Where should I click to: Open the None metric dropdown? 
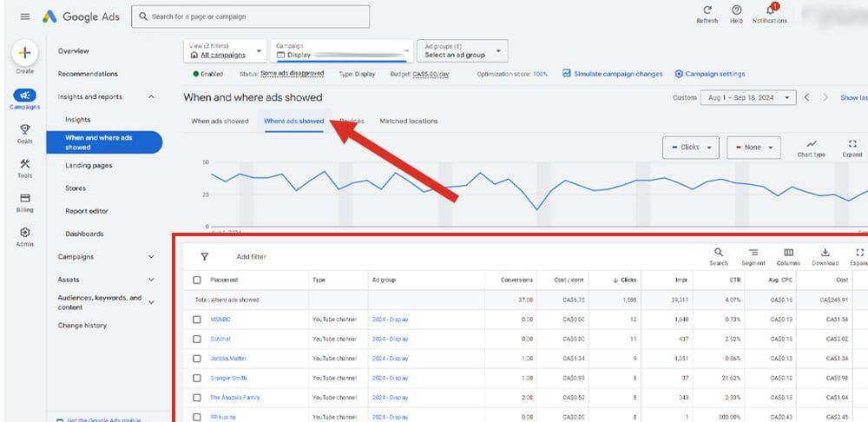click(753, 148)
